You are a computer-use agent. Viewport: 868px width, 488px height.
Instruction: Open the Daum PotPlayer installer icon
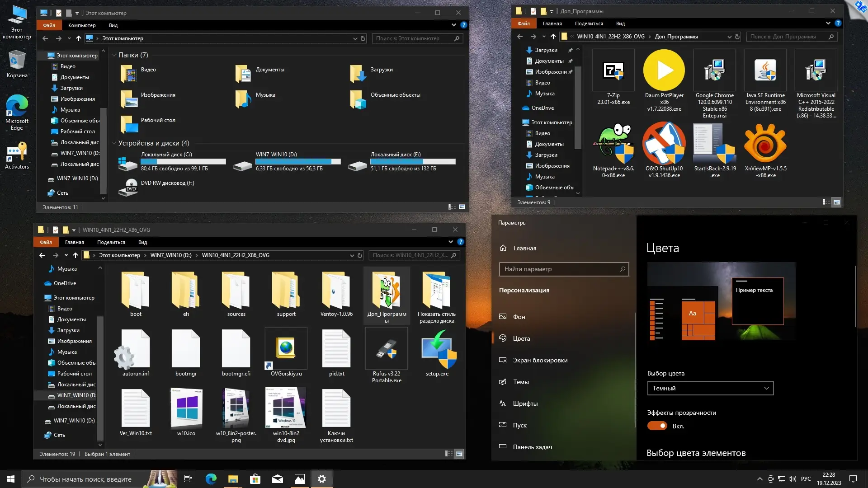tap(664, 70)
